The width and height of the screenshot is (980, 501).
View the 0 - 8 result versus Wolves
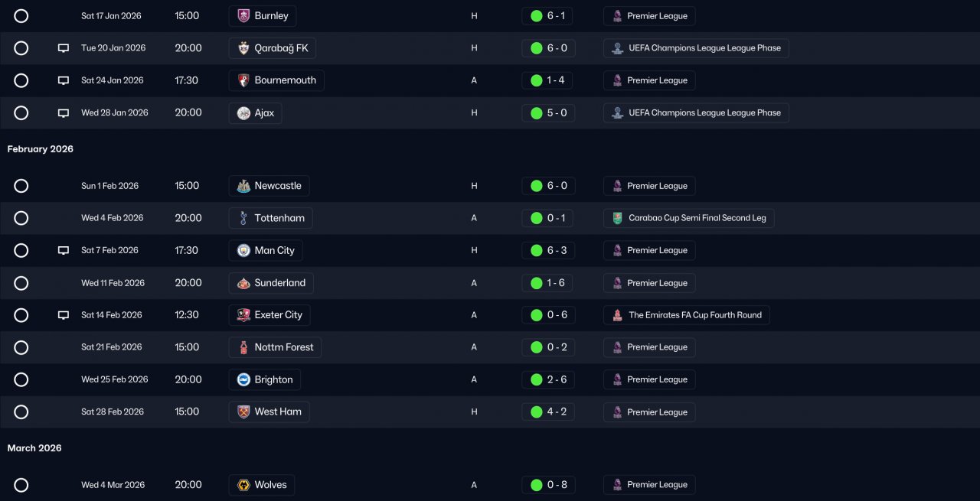pos(548,484)
